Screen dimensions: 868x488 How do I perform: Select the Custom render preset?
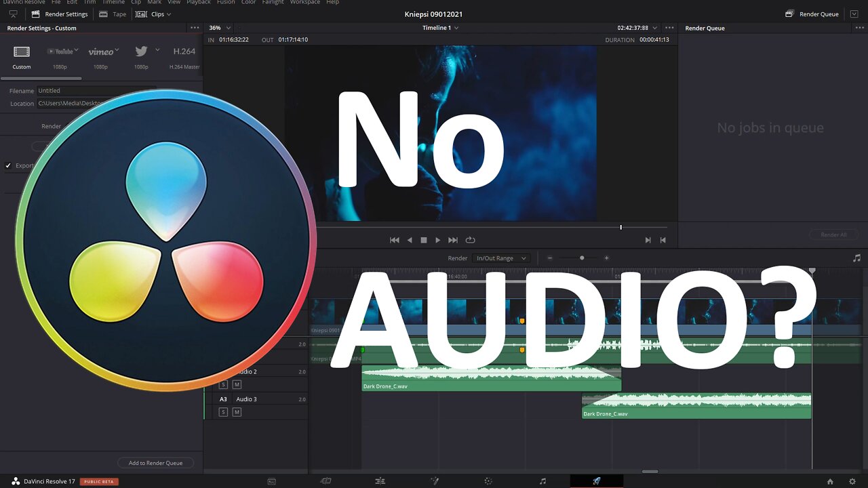22,57
